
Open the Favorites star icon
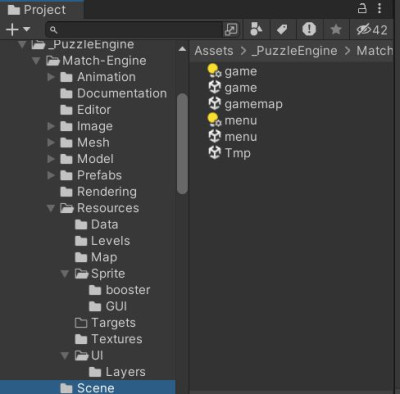click(x=336, y=29)
